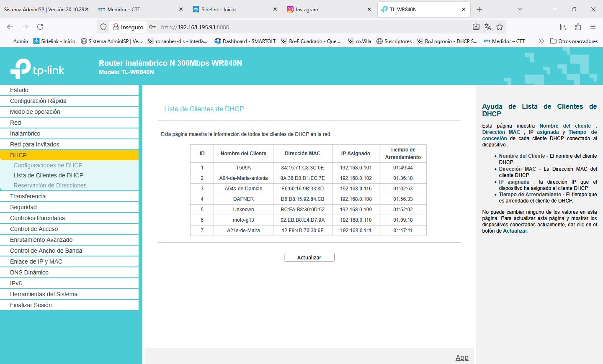This screenshot has width=603, height=364.
Task: Open the Inalámbrico menu section
Action: [x=25, y=133]
